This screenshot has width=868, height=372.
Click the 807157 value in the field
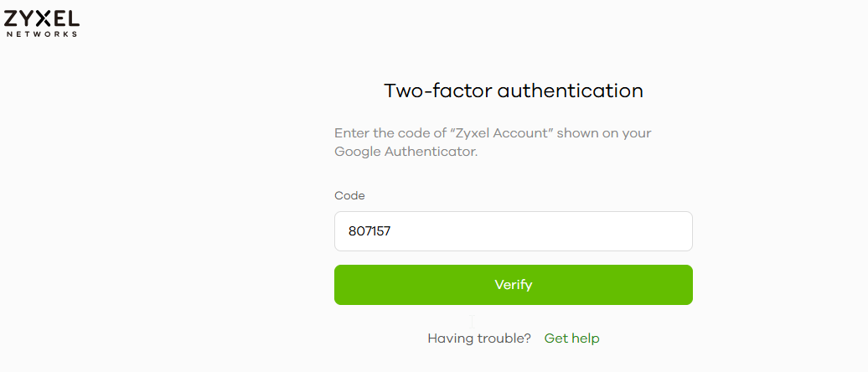[x=370, y=231]
